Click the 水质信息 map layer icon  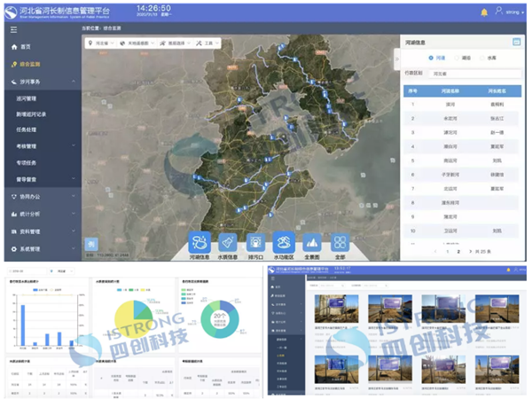coord(229,242)
